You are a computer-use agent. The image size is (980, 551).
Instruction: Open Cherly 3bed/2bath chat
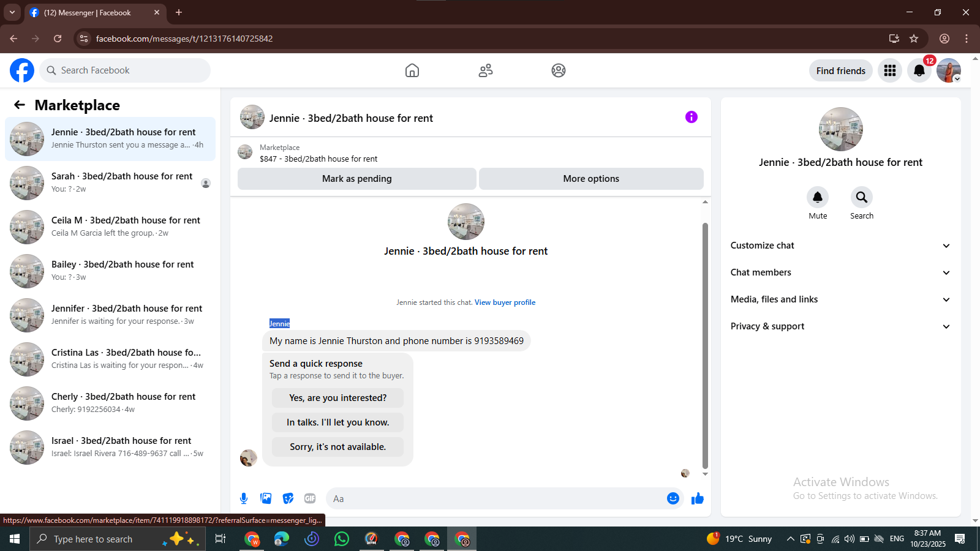(110, 403)
